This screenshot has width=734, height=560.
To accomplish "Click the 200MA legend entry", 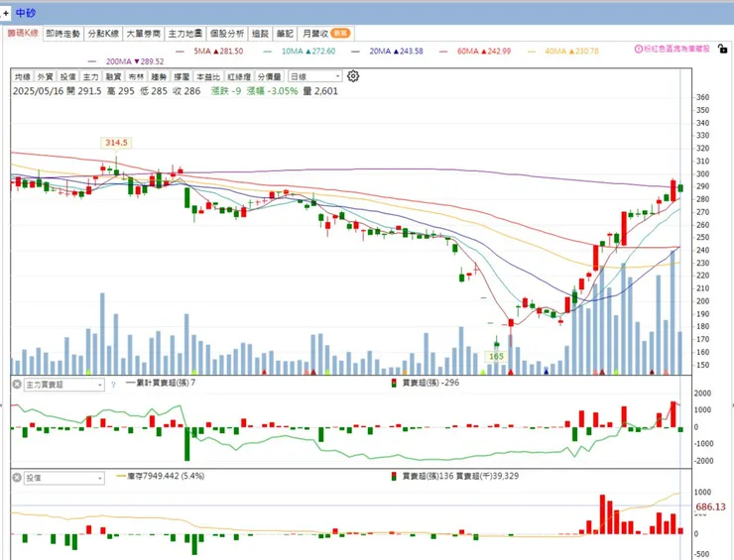I will (x=125, y=61).
